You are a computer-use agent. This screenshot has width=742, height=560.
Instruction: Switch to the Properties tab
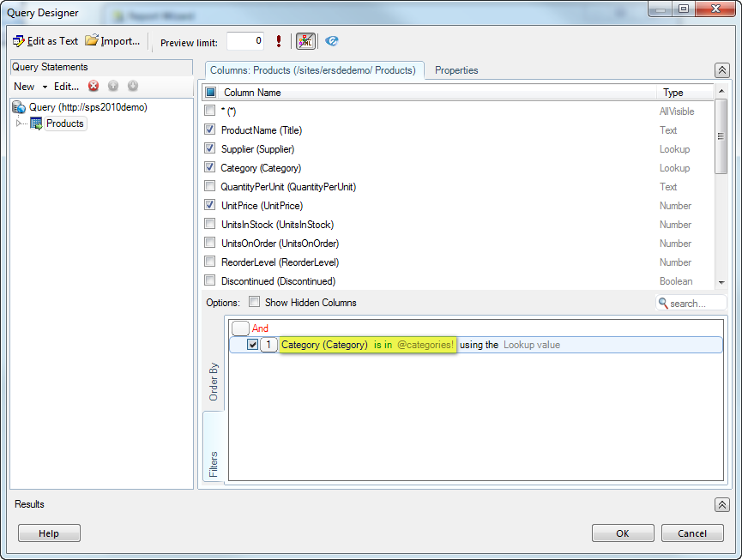[456, 70]
